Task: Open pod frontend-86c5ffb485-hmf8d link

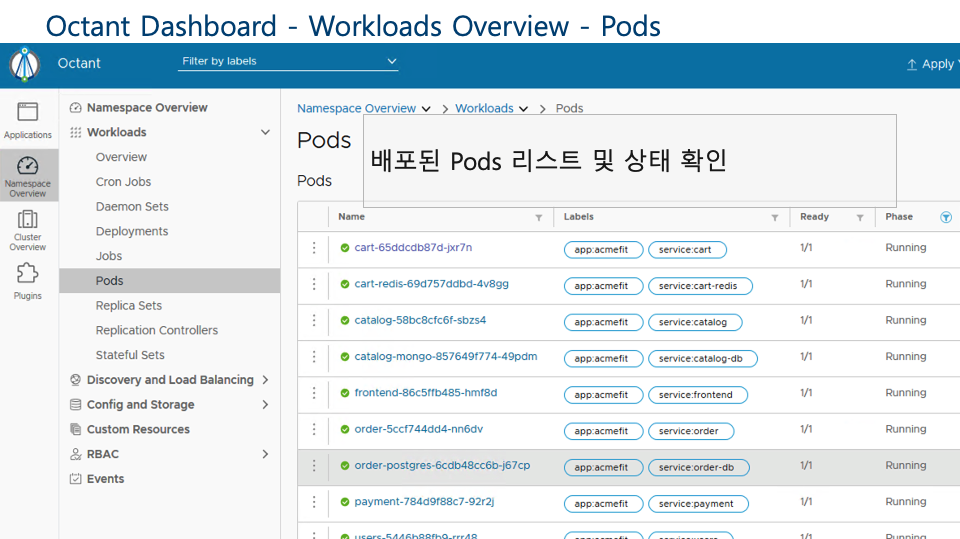Action: point(426,393)
